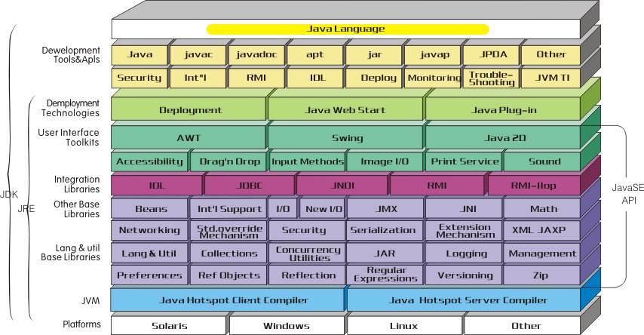Click the Networking box
The width and height of the screenshot is (644, 335).
point(149,231)
